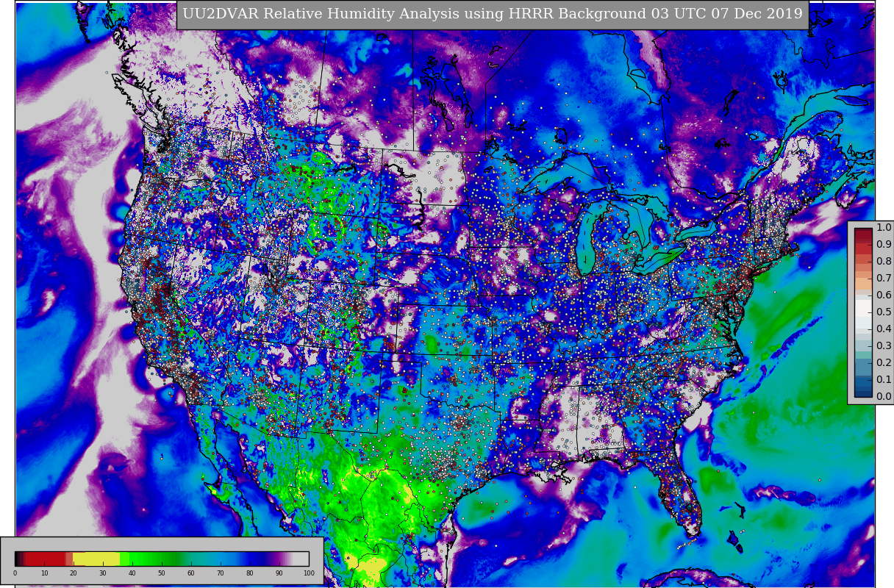
Task: Pick the dark red top swatch of right colorbar
Action: pos(863,233)
